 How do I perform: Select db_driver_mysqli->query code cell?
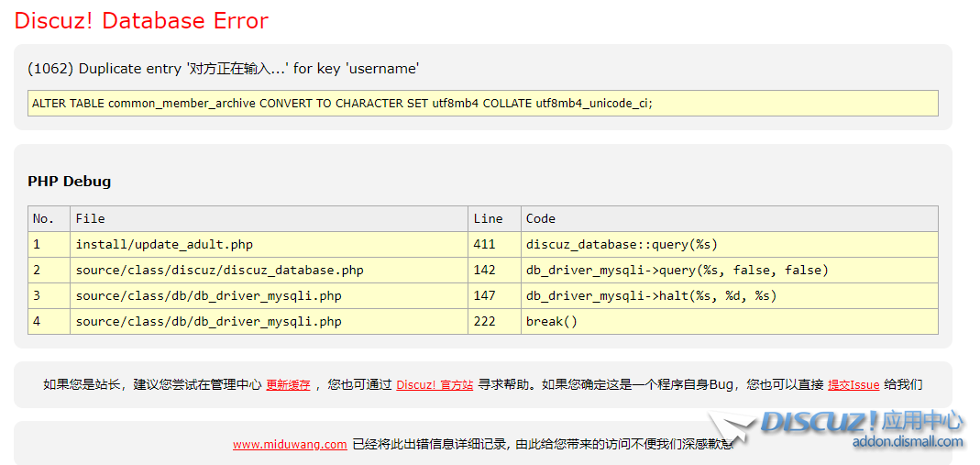[730, 270]
